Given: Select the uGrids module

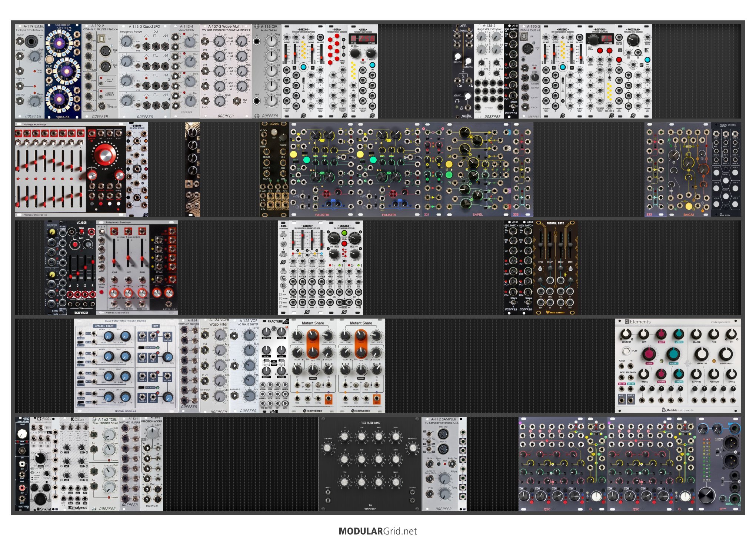Looking at the screenshot, I should point(274,170).
